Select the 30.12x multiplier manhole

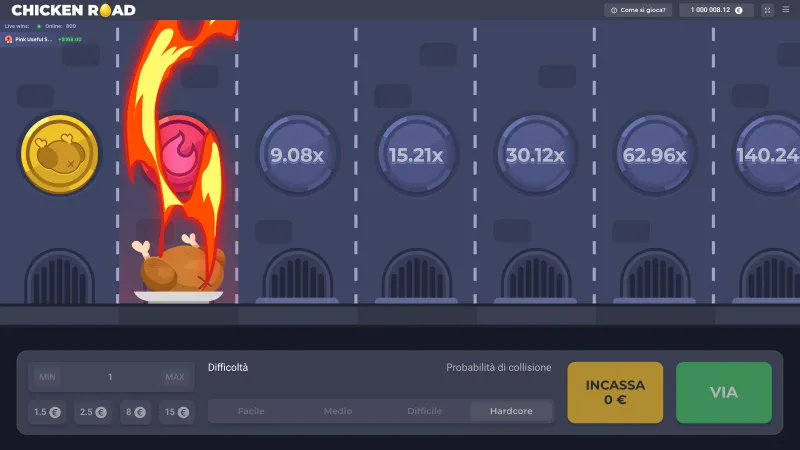pyautogui.click(x=535, y=154)
